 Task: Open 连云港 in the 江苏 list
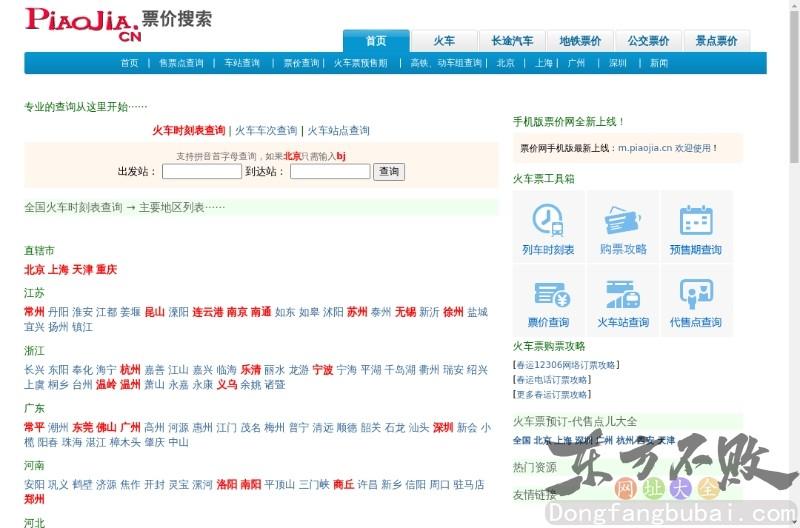coord(208,312)
